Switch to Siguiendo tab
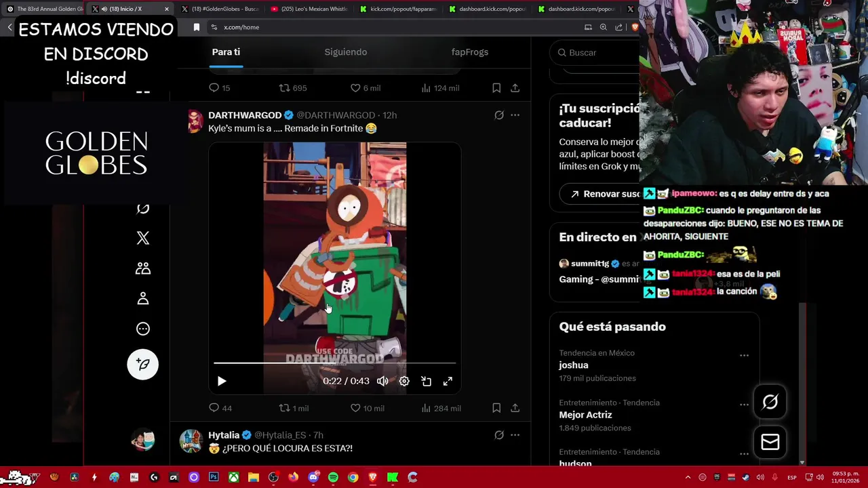Viewport: 868px width, 488px height. 346,52
